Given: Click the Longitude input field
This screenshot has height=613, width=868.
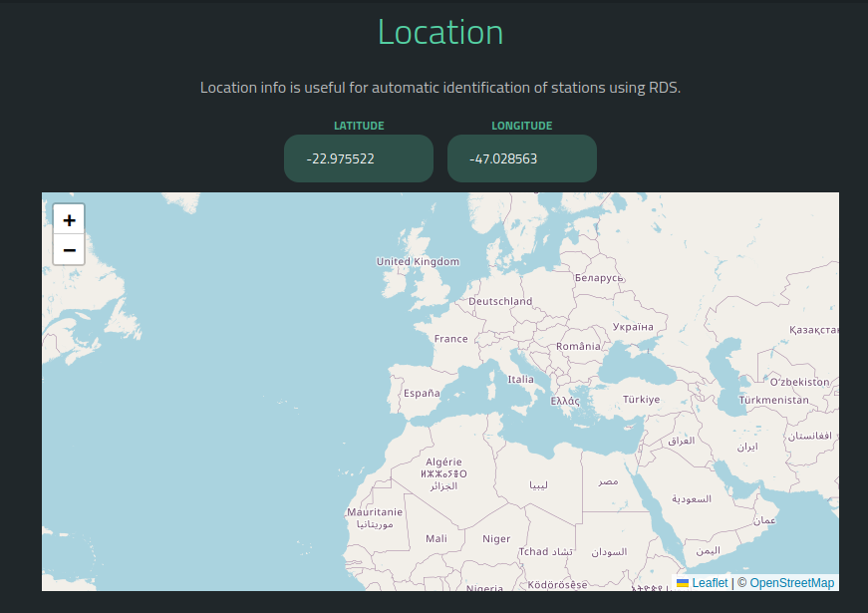Looking at the screenshot, I should click(x=522, y=158).
